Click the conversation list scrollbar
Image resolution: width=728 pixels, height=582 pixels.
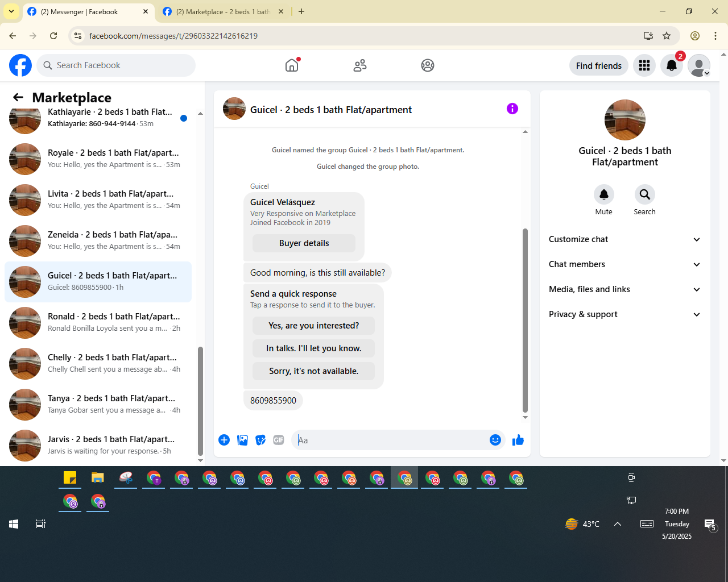pyautogui.click(x=200, y=401)
